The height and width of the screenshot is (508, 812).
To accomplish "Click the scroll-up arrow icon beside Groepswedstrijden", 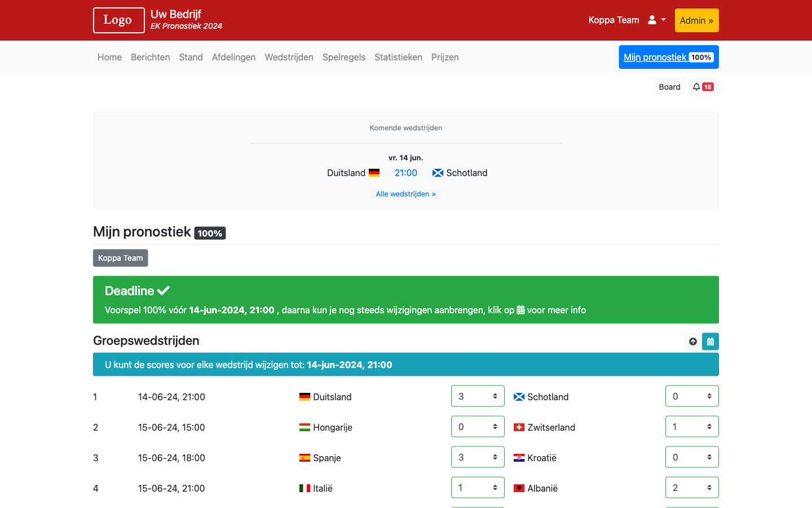I will [693, 341].
